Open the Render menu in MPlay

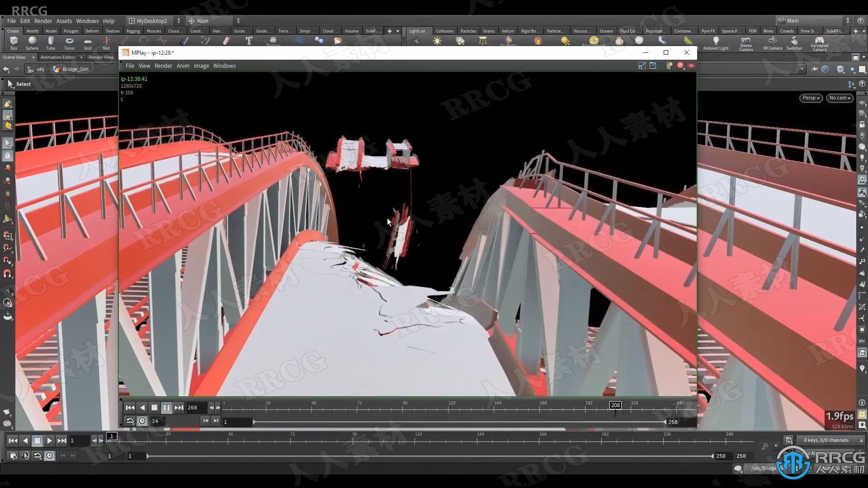(x=162, y=66)
